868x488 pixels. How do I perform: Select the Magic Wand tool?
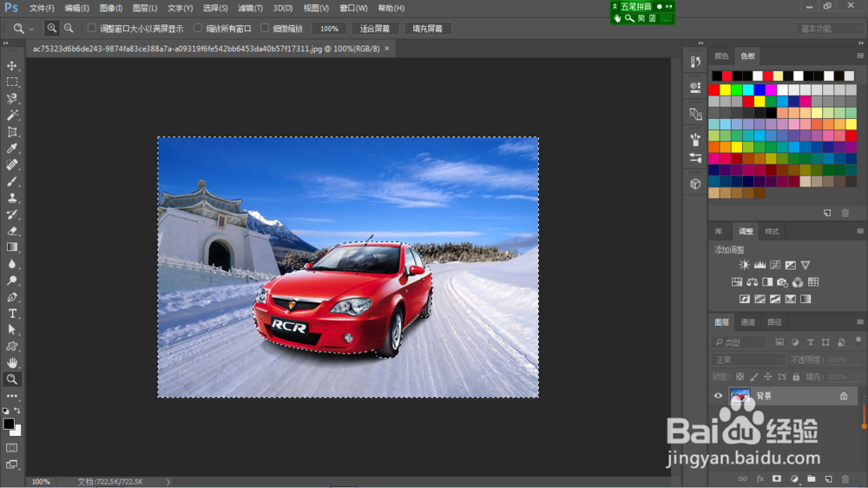(11, 115)
